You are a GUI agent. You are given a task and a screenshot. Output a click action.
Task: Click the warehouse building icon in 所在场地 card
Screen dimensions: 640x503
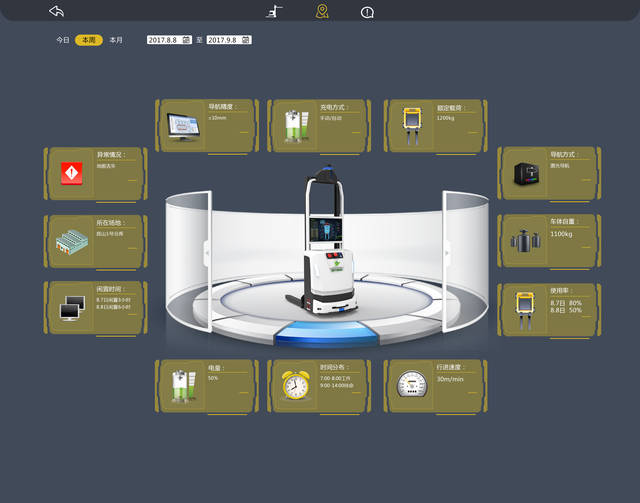pyautogui.click(x=72, y=241)
